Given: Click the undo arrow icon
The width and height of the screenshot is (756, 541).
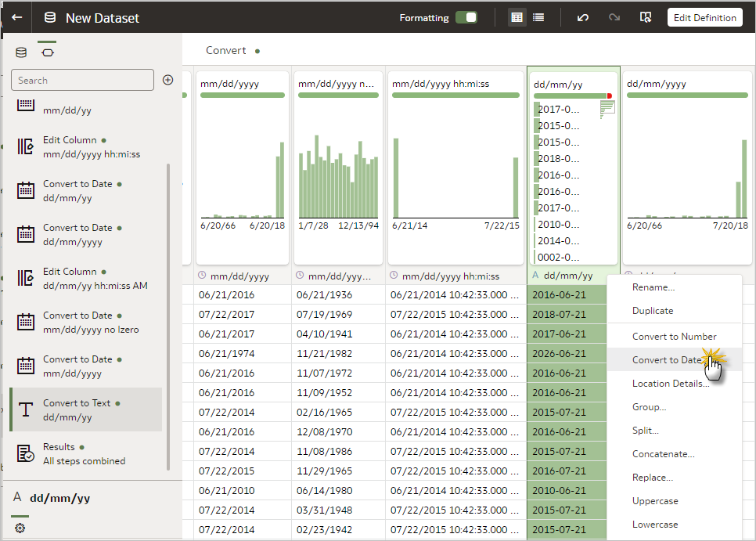Looking at the screenshot, I should point(583,17).
